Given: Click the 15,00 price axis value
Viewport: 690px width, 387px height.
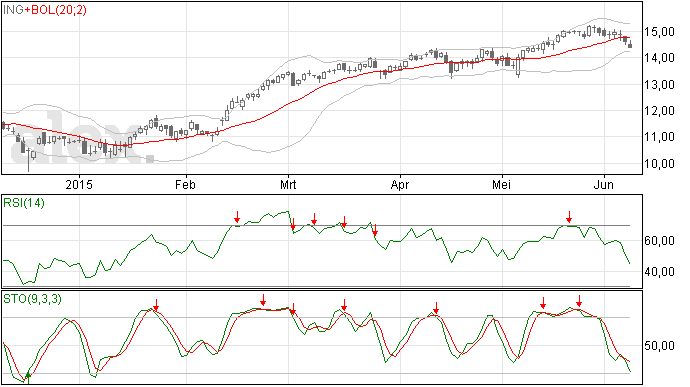Looking at the screenshot, I should coord(659,32).
